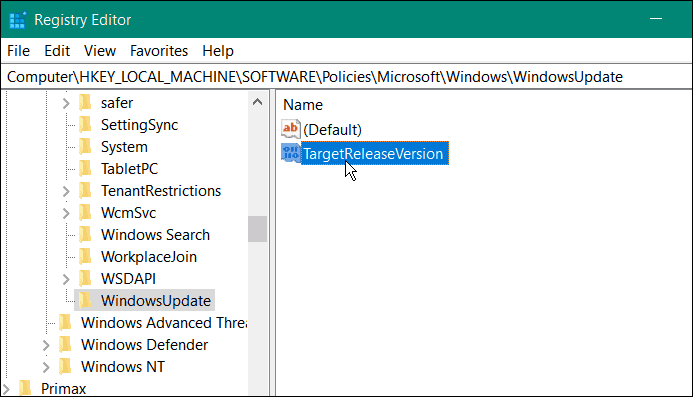This screenshot has height=397, width=693.
Task: Select the WSDAPI key label
Action: pyautogui.click(x=128, y=279)
